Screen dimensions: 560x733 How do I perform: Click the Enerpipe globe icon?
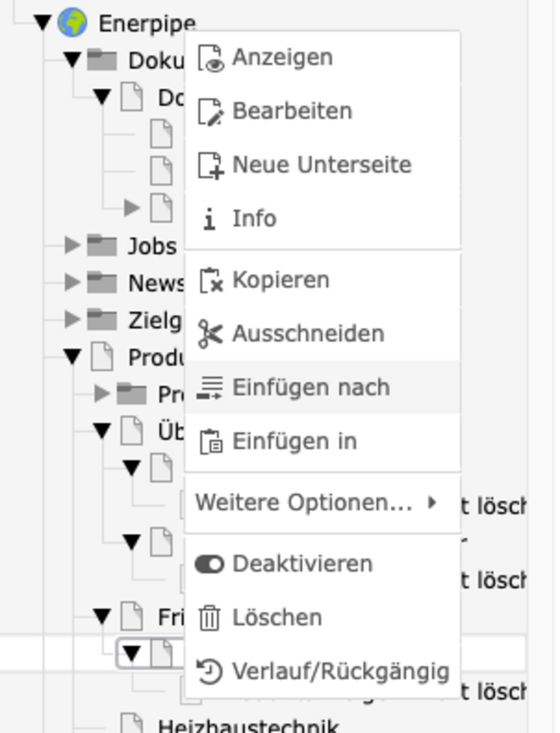point(72,22)
